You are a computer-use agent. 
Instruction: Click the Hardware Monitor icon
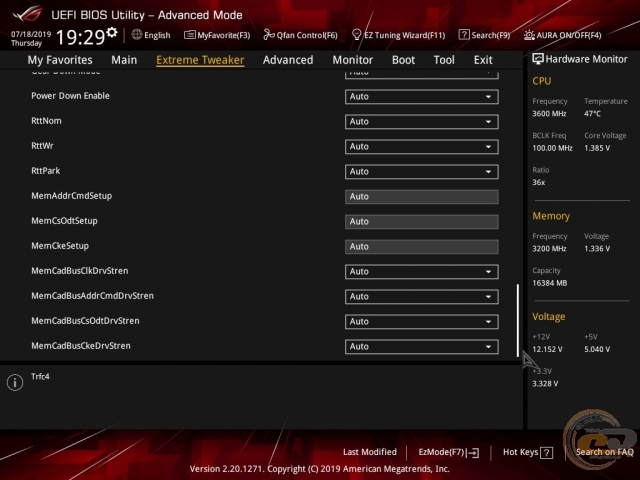click(538, 59)
